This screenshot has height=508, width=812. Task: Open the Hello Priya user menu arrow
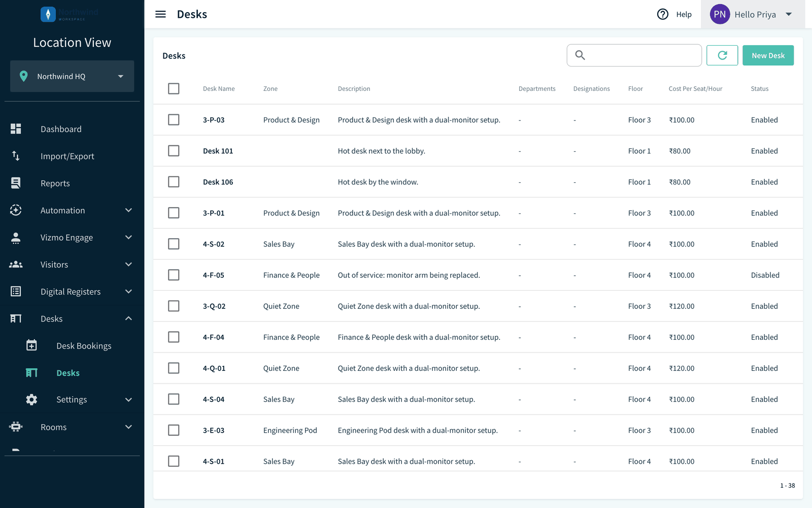[x=789, y=14]
